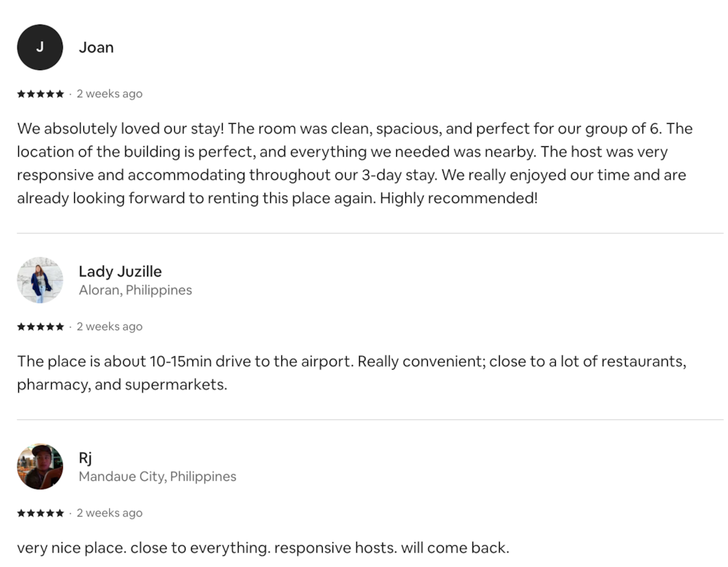Click Joan's five-star rating icons
The height and width of the screenshot is (567, 728).
coord(41,94)
